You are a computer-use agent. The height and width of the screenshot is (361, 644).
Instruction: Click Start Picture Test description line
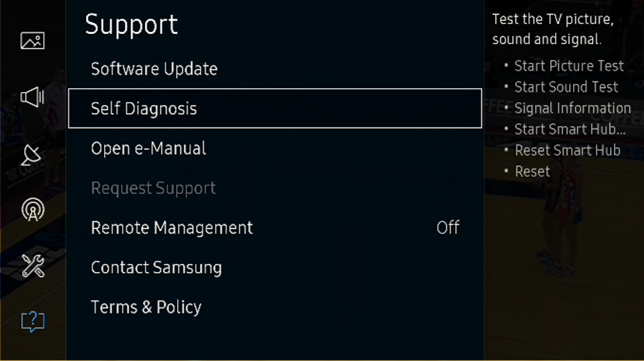point(569,66)
